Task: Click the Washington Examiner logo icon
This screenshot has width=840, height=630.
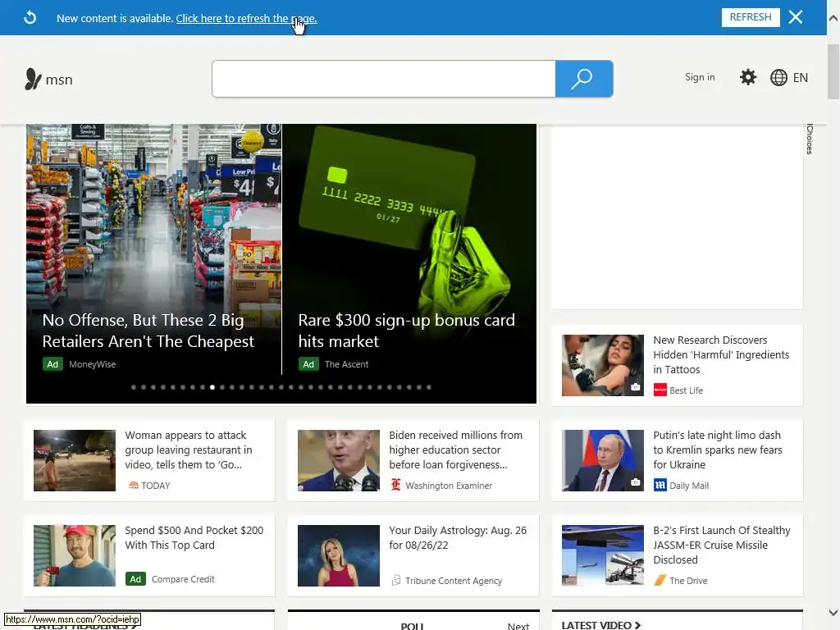Action: click(x=395, y=485)
